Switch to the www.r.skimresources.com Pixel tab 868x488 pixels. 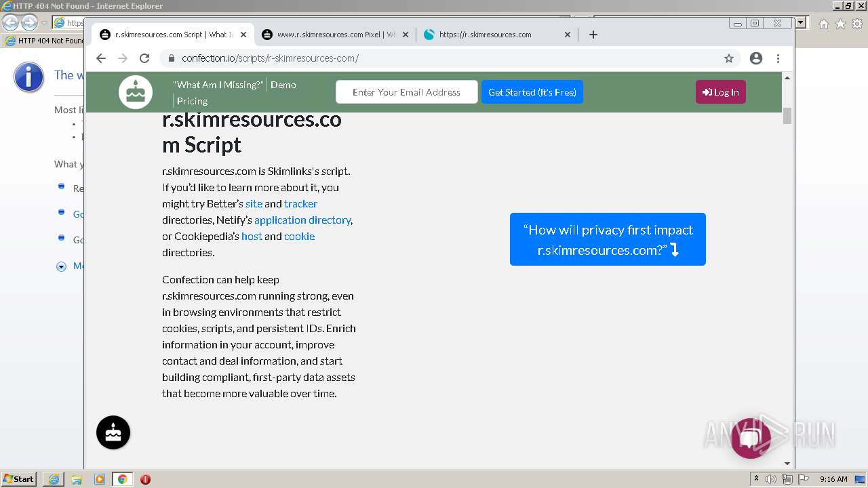335,35
